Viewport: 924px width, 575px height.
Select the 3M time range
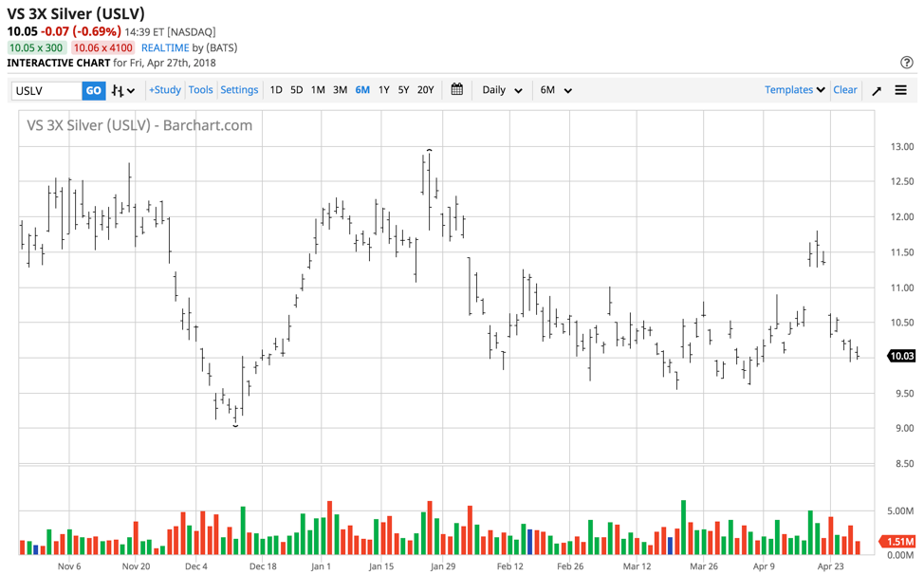tap(340, 89)
